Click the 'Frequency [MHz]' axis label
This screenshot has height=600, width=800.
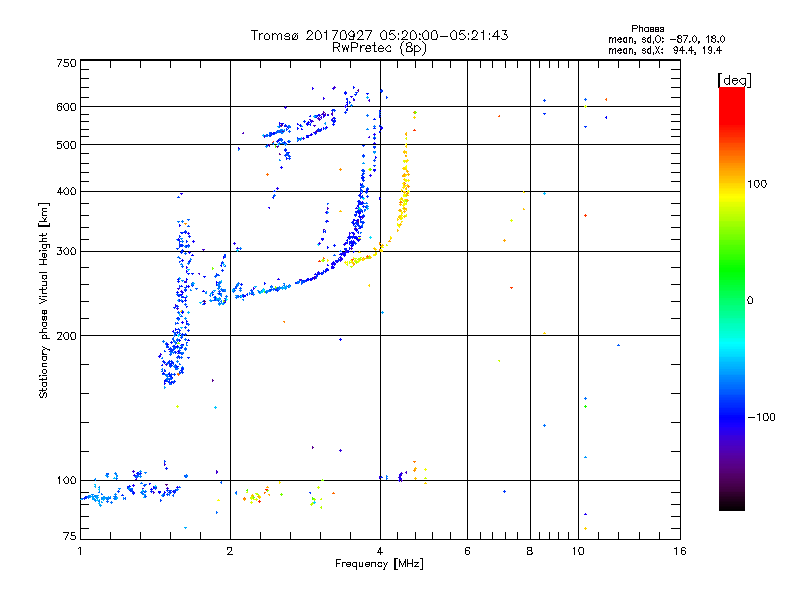pyautogui.click(x=379, y=564)
